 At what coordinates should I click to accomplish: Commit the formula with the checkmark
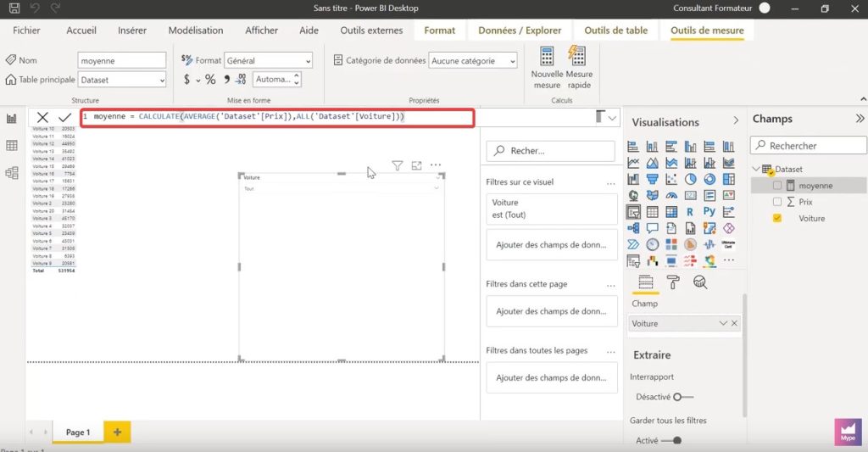[x=64, y=117]
